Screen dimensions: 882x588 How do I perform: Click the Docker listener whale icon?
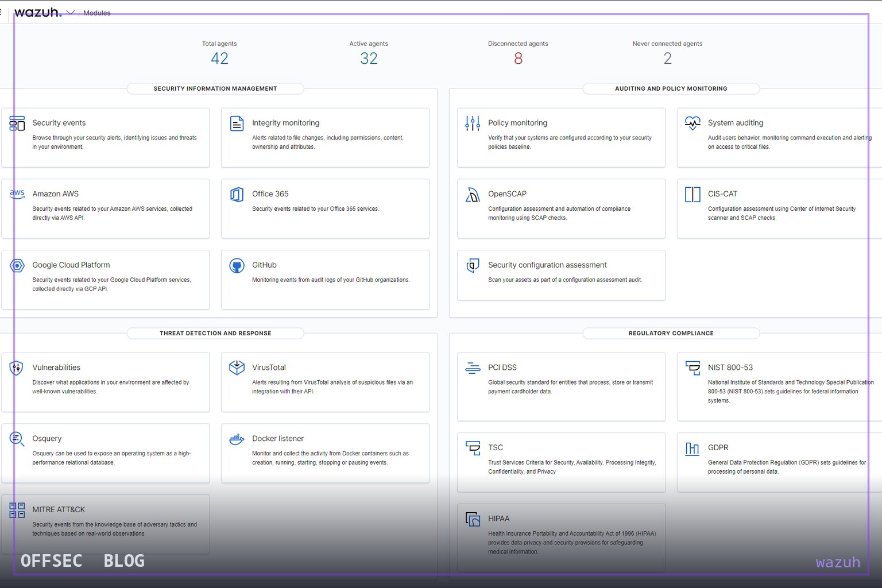pos(237,439)
